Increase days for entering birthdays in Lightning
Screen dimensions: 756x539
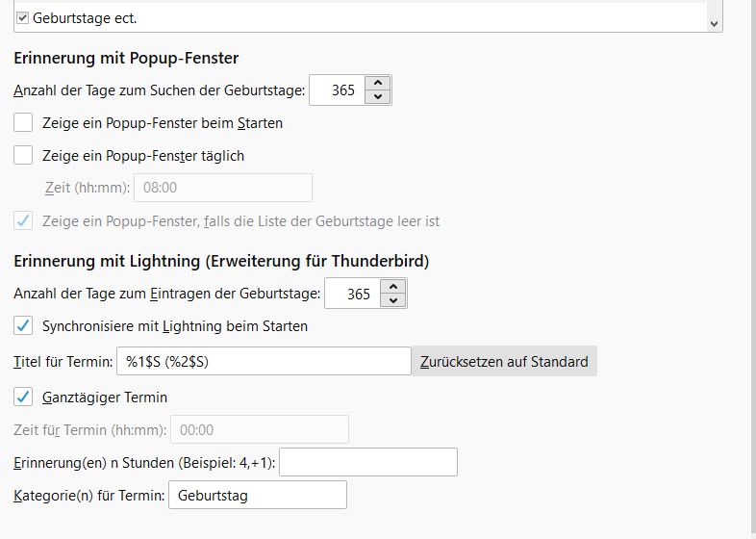[393, 287]
